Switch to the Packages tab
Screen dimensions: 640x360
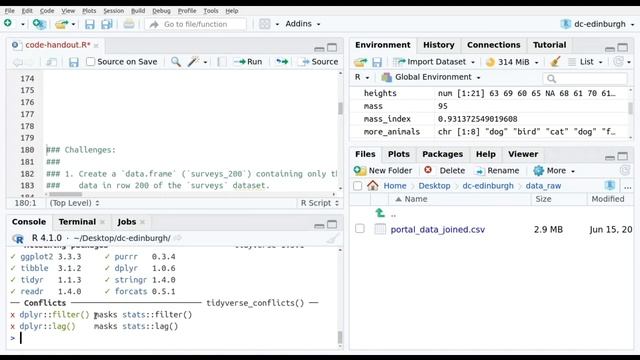pos(442,154)
